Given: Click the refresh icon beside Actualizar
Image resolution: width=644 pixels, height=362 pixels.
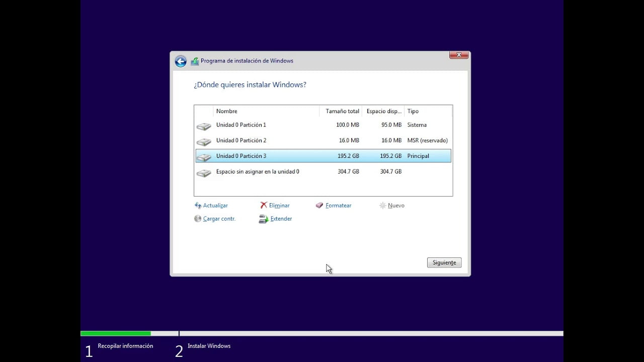Looking at the screenshot, I should 198,205.
